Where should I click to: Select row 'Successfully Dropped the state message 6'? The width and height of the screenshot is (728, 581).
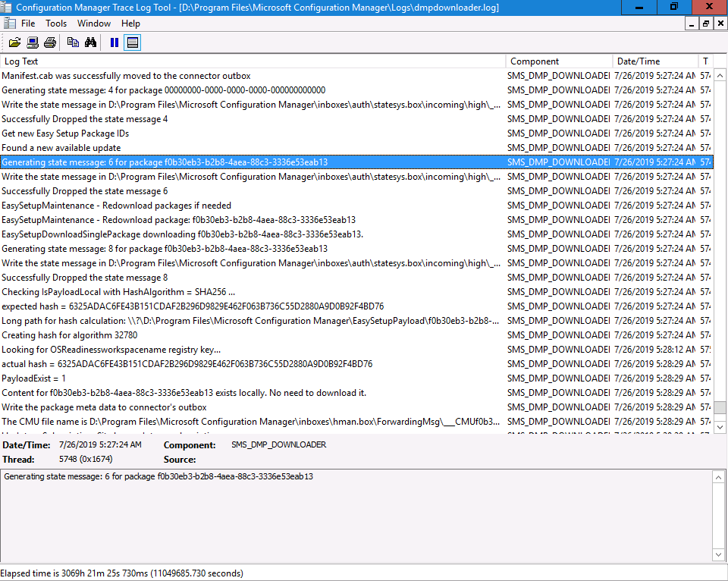356,191
